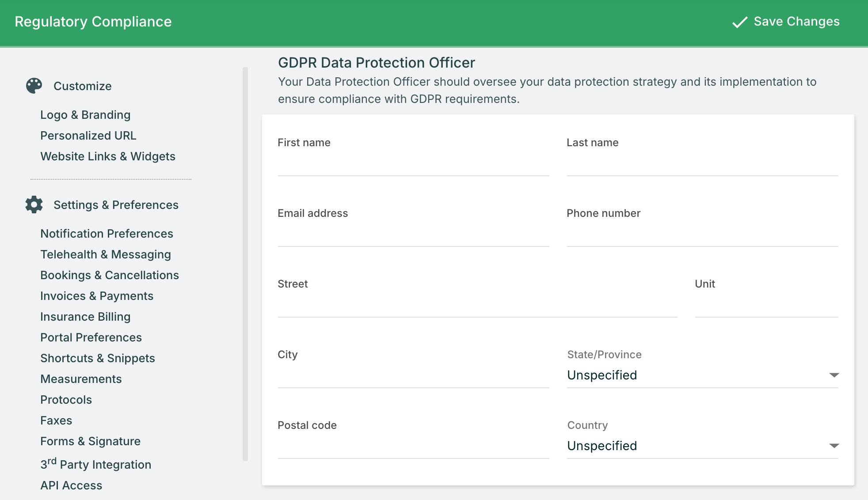Focus the First name input field
This screenshot has width=868, height=500.
413,164
